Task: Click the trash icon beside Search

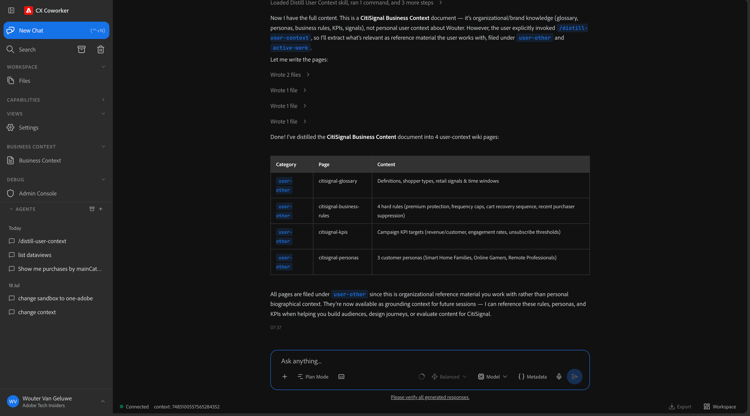Action: [x=100, y=49]
